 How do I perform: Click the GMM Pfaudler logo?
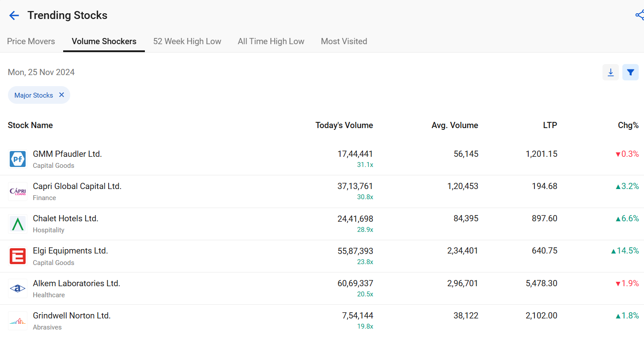(x=18, y=159)
